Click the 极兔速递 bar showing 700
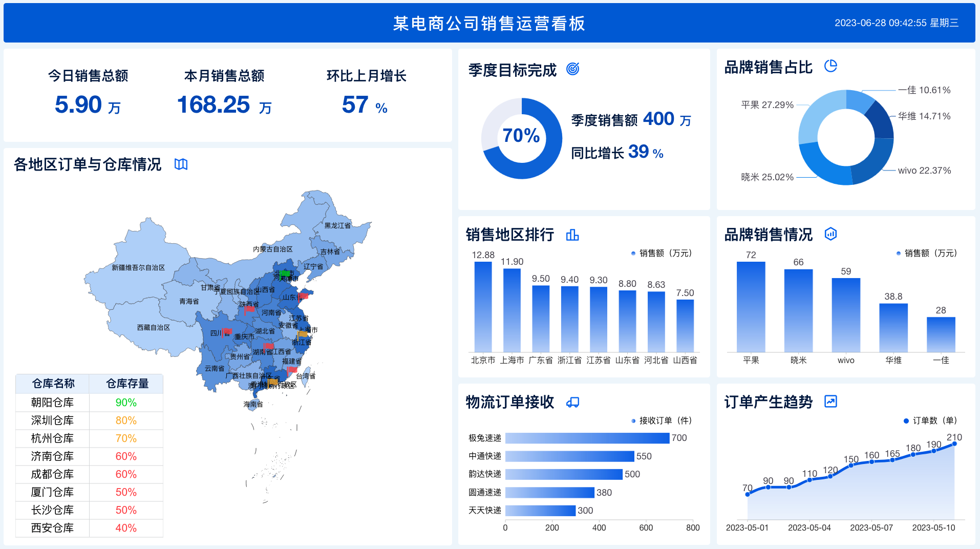The image size is (980, 549). click(x=587, y=438)
